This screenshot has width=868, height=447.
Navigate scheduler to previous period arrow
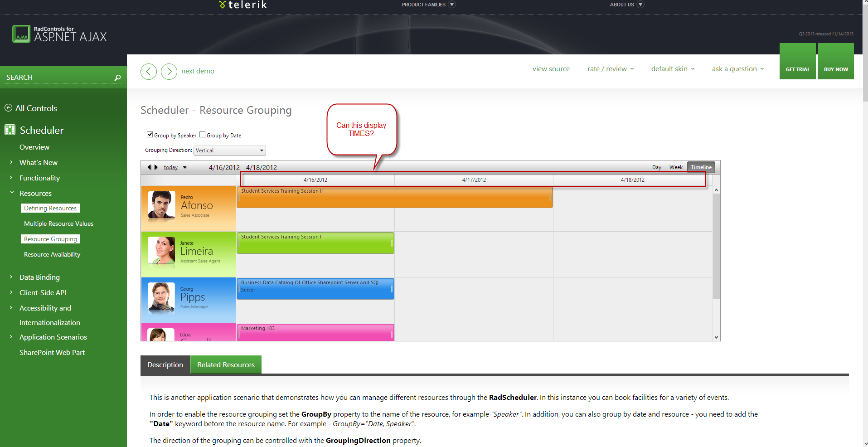click(149, 167)
